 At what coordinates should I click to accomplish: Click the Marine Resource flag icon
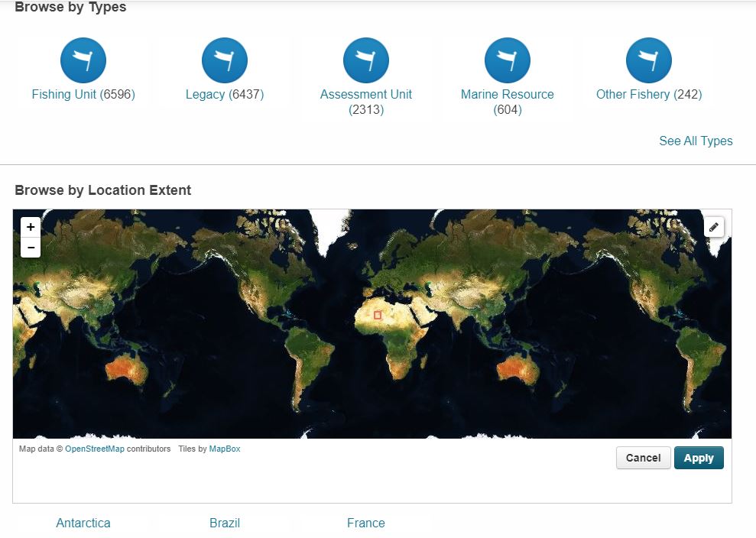pyautogui.click(x=508, y=60)
